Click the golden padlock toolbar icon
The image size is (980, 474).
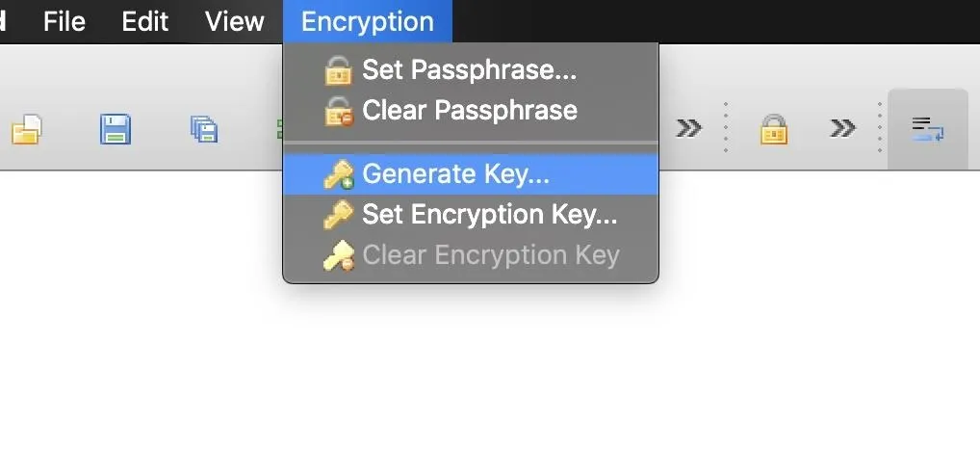[774, 129]
